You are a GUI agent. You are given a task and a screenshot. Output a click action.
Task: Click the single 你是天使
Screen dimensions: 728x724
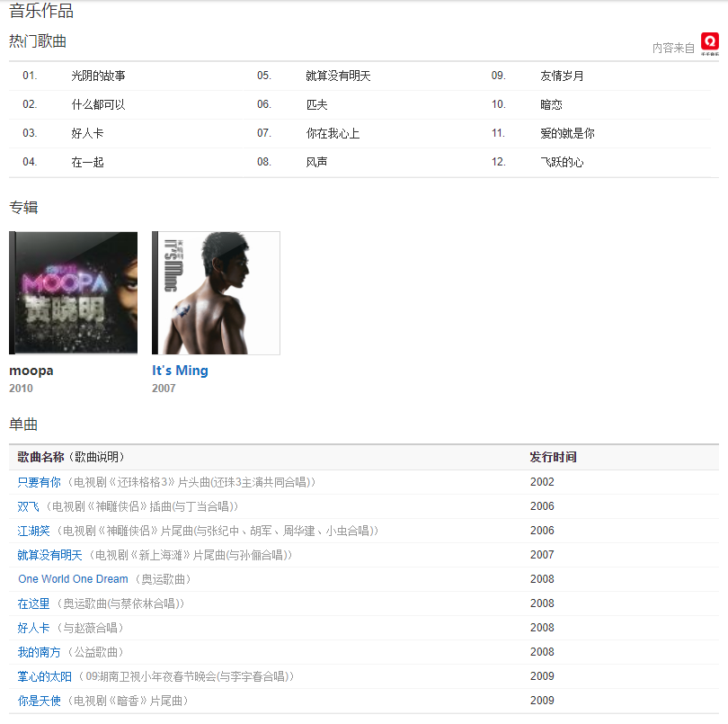tap(40, 701)
